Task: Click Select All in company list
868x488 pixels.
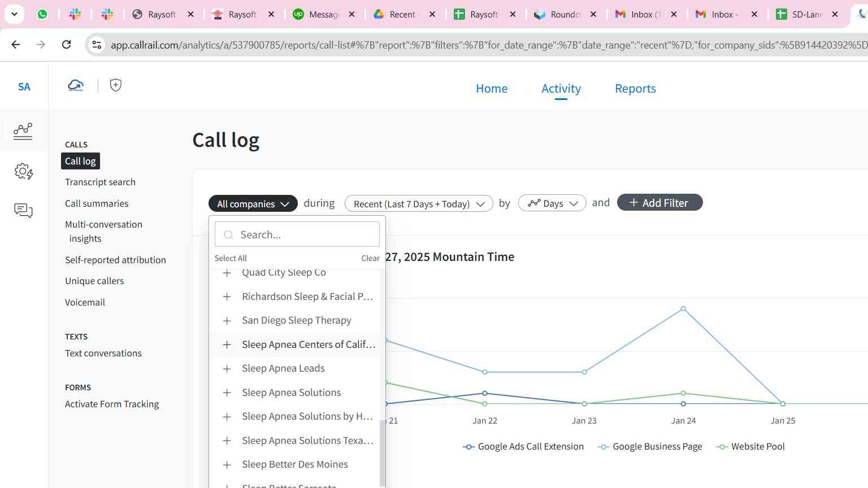Action: (x=231, y=258)
